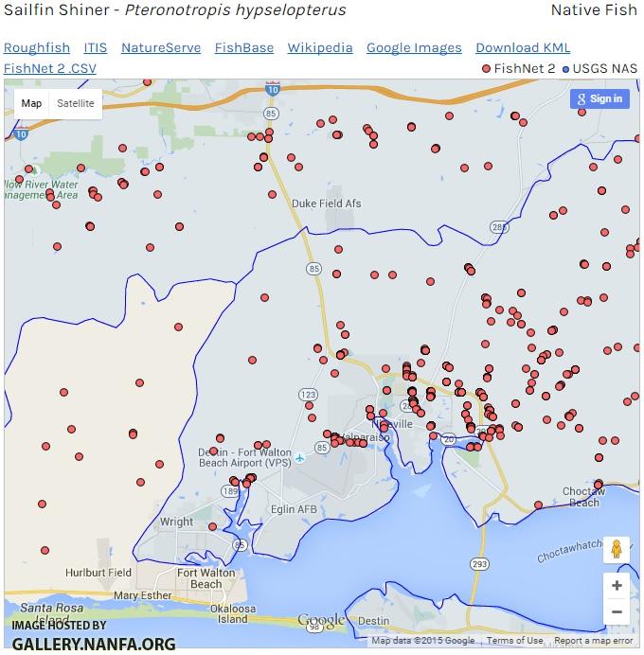The width and height of the screenshot is (644, 655).
Task: Zoom in with the plus button
Action: click(617, 585)
